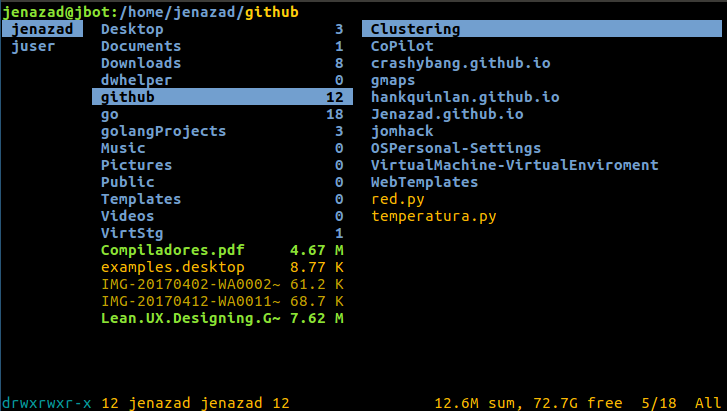Select the Lean.UX.Designing file
This screenshot has width=727, height=411.
point(223,318)
